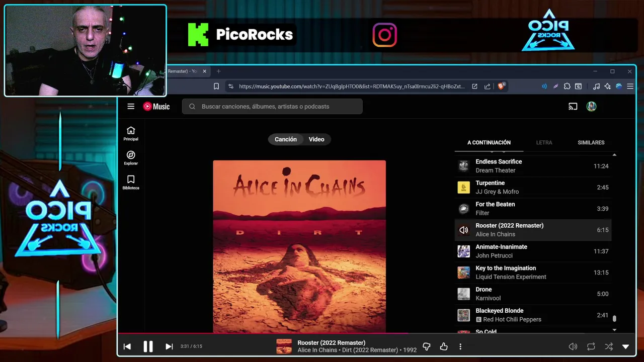Open Biblioteca in the sidebar
This screenshot has height=362, width=644.
tap(131, 183)
